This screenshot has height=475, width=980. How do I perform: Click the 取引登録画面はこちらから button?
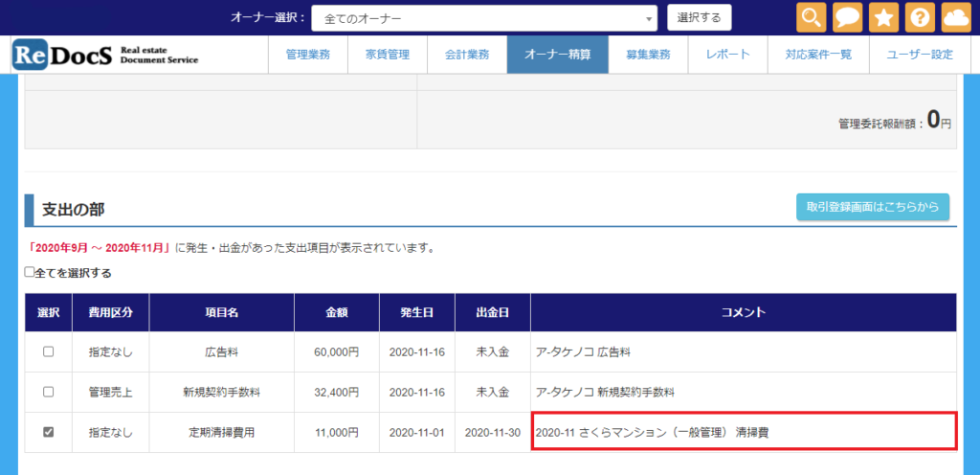(x=873, y=207)
